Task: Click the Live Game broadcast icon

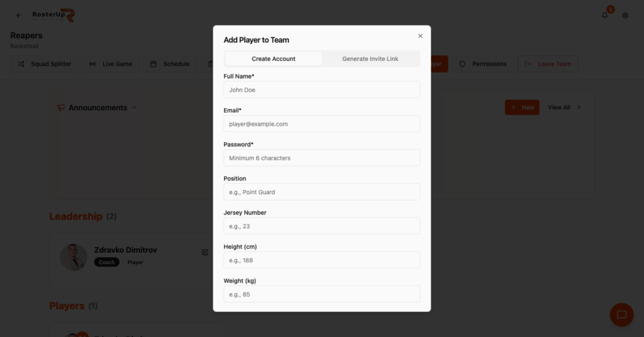Action: tap(92, 64)
